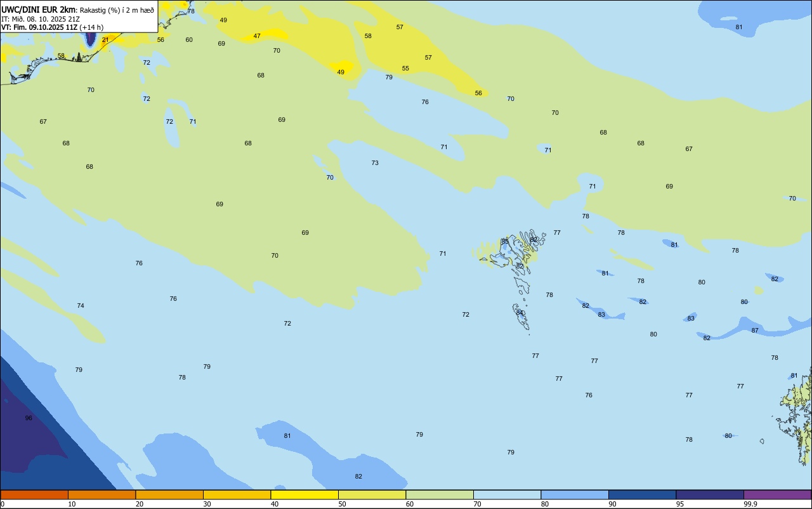Click the value 85 on the islands

click(505, 242)
